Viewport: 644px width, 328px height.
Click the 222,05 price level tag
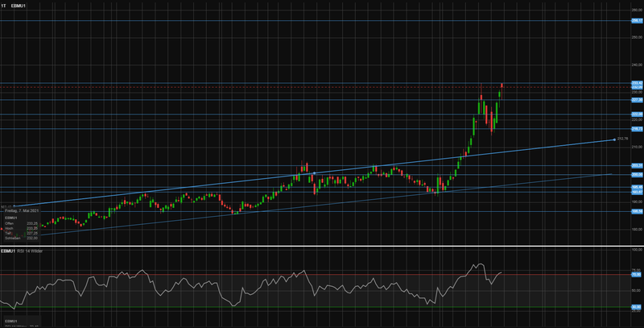[x=636, y=114]
